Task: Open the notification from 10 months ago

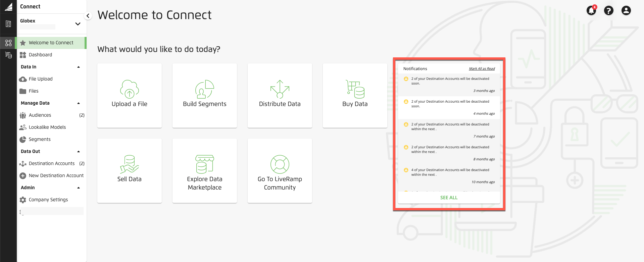Action: tap(449, 176)
